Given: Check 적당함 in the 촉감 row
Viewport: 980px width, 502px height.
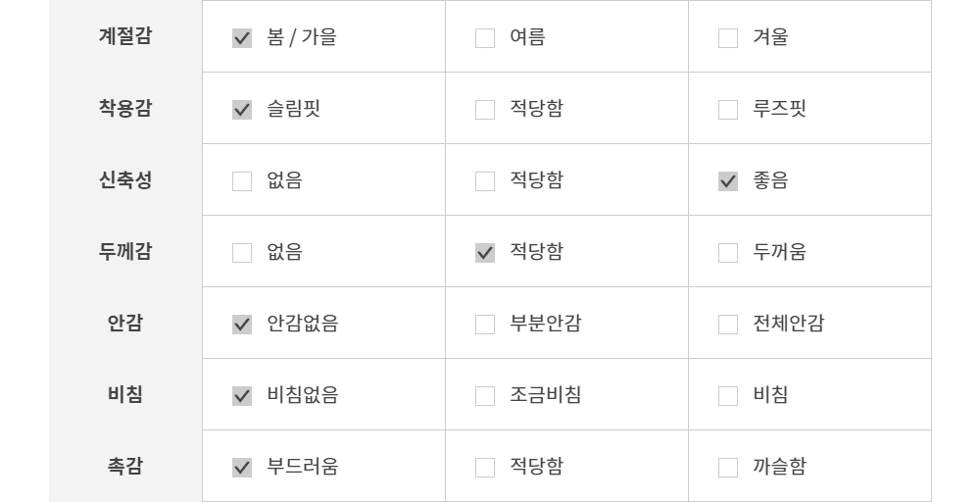Looking at the screenshot, I should (485, 468).
